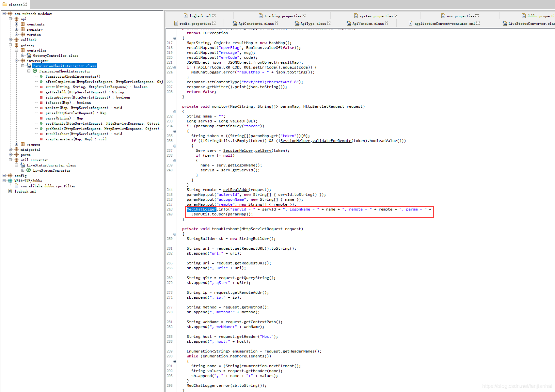
Task: Click the class file icon of LiveStatusConverter.class in tree
Action: pyautogui.click(x=23, y=165)
